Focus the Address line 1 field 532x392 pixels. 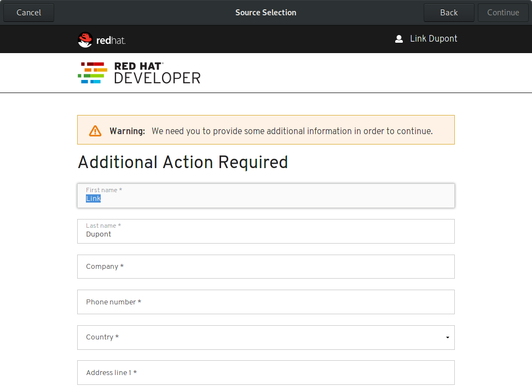point(265,373)
